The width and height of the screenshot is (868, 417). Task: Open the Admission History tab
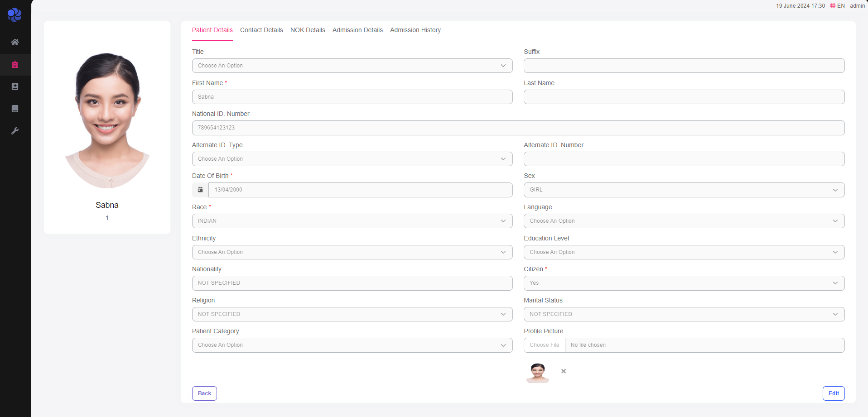[415, 30]
